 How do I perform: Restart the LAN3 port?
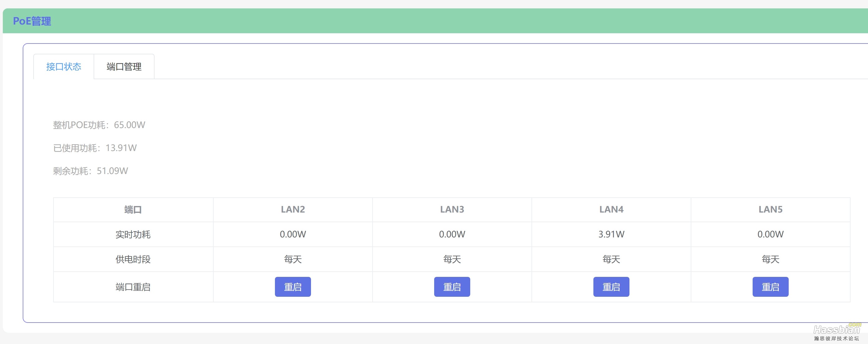pos(452,287)
